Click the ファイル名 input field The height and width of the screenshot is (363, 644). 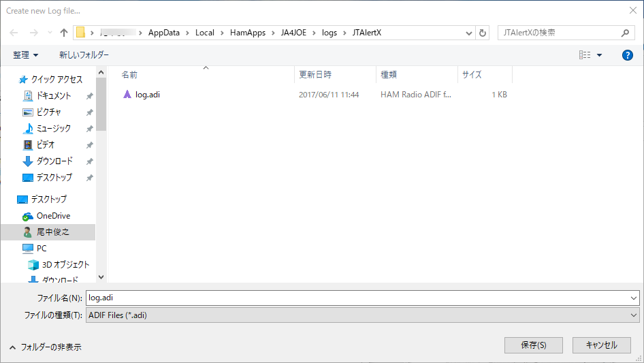357,298
